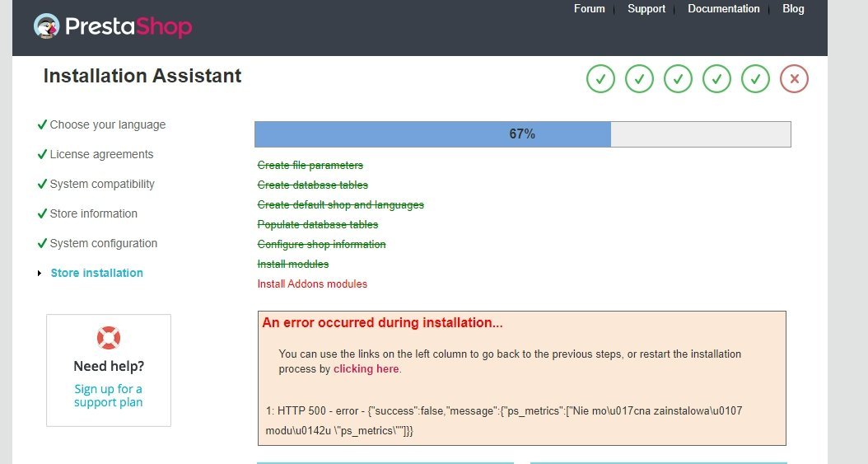Go back to License agreements step
Screen dimensions: 868x464
click(x=101, y=154)
